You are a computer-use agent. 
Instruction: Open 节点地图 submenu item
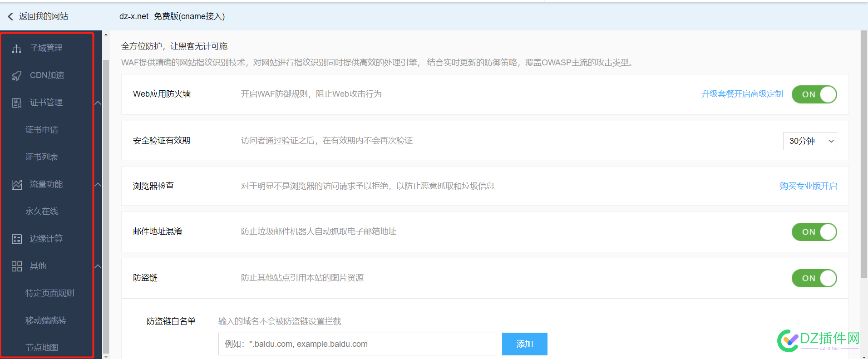[x=42, y=348]
